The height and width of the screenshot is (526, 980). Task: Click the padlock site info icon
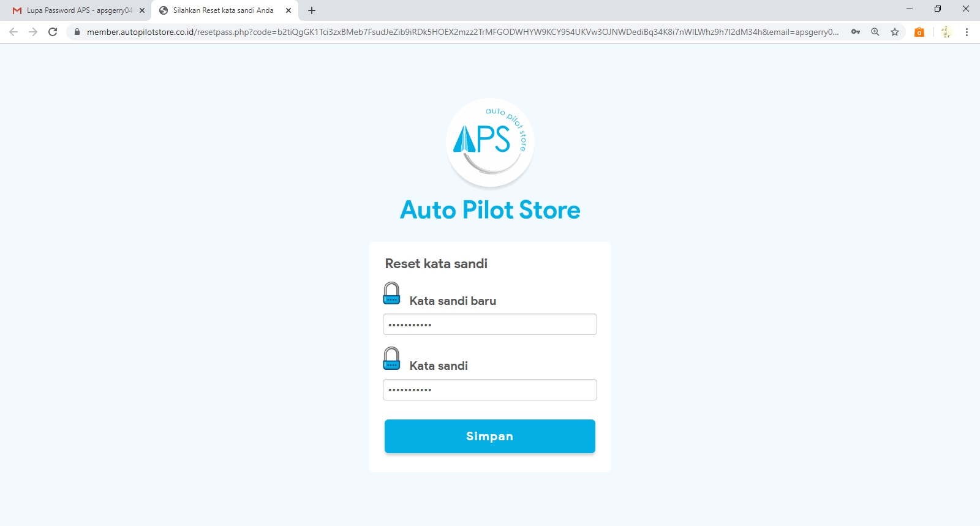point(77,32)
